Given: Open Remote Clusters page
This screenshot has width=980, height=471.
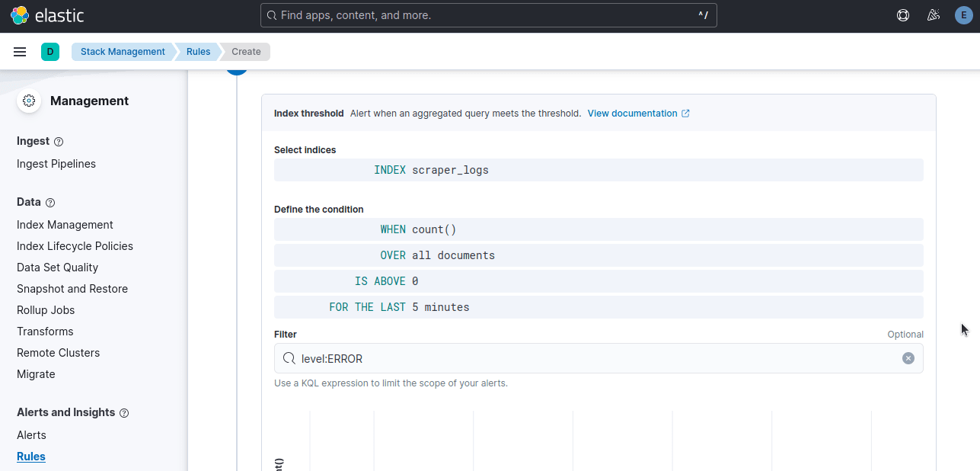Looking at the screenshot, I should coord(58,353).
